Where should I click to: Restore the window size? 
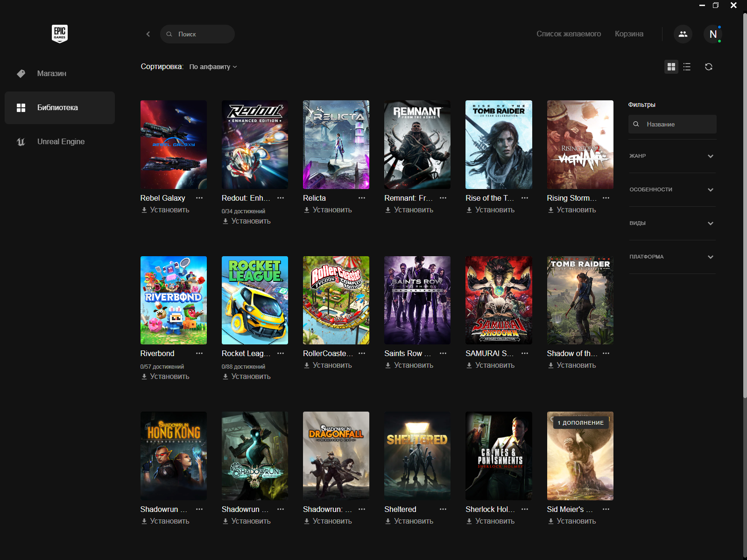716,5
